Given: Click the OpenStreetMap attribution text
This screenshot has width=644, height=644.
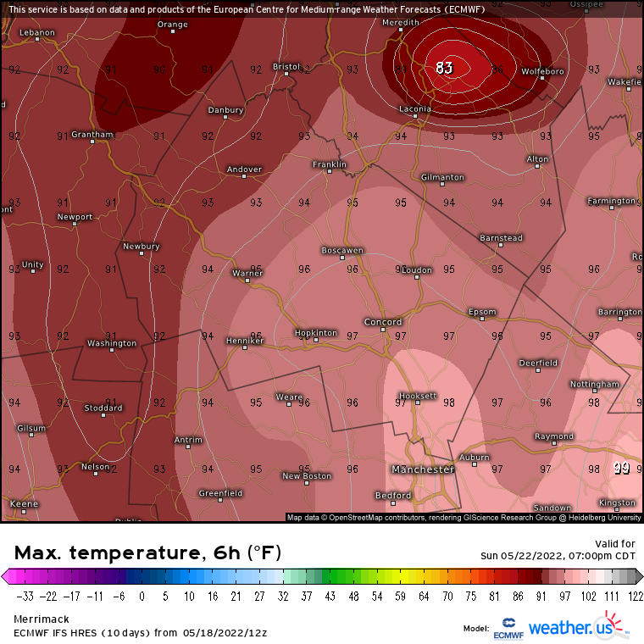Looking at the screenshot, I should point(464,518).
